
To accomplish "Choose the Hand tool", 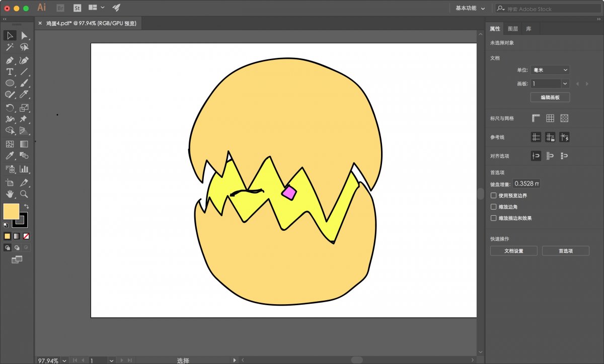I will click(x=10, y=194).
